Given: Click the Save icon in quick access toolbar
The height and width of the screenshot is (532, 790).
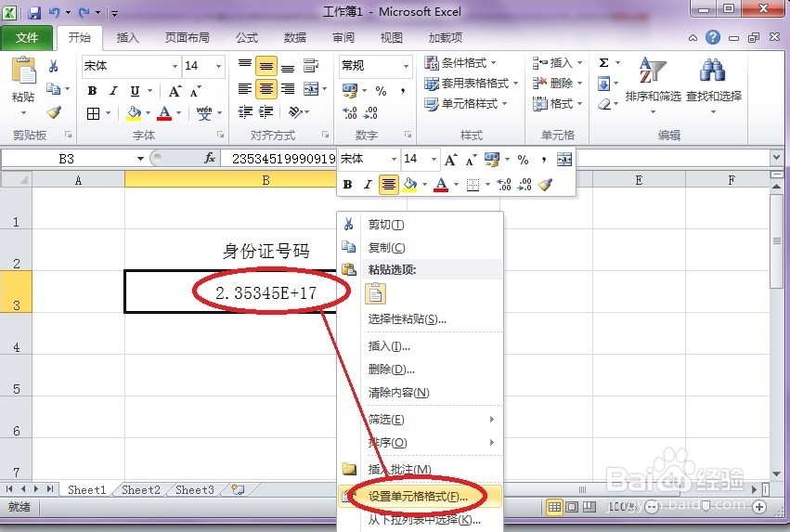Looking at the screenshot, I should [34, 12].
